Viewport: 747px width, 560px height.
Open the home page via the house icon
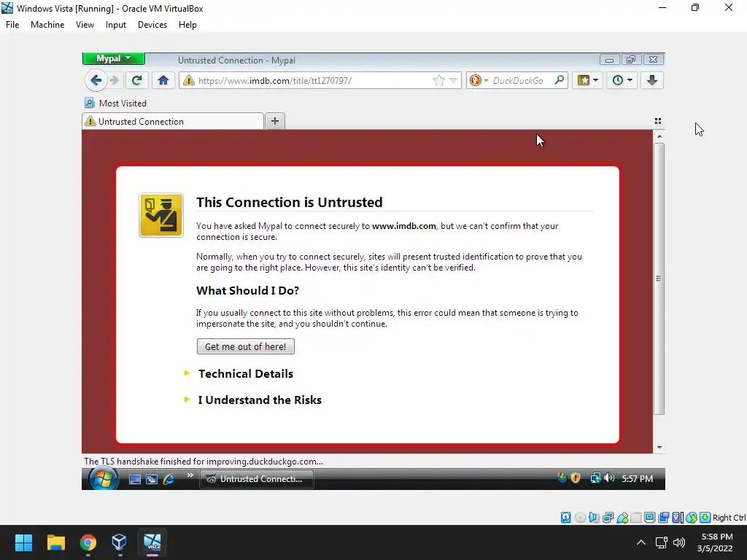pyautogui.click(x=163, y=80)
